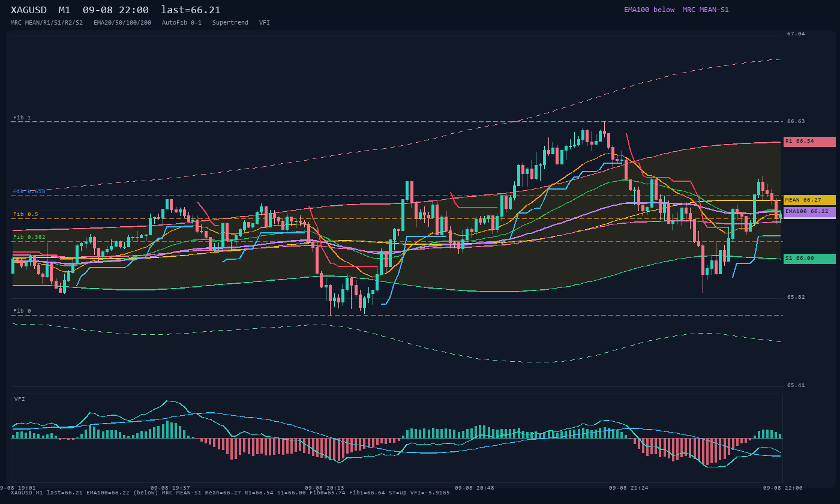Viewport: 840px width, 504px height.
Task: Click the Fib 1 level label
Action: click(x=22, y=118)
